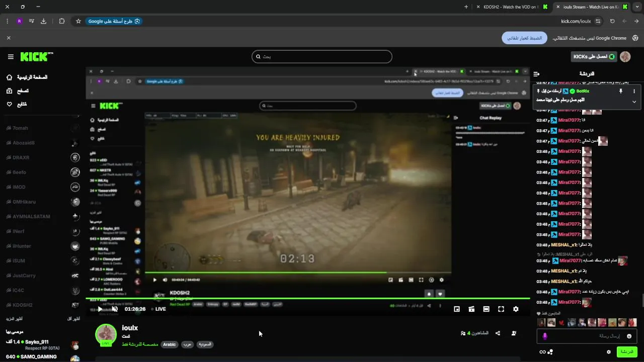Screen dimensions: 644x362
Task: Unpin the BotRix pinned message
Action: [x=621, y=91]
